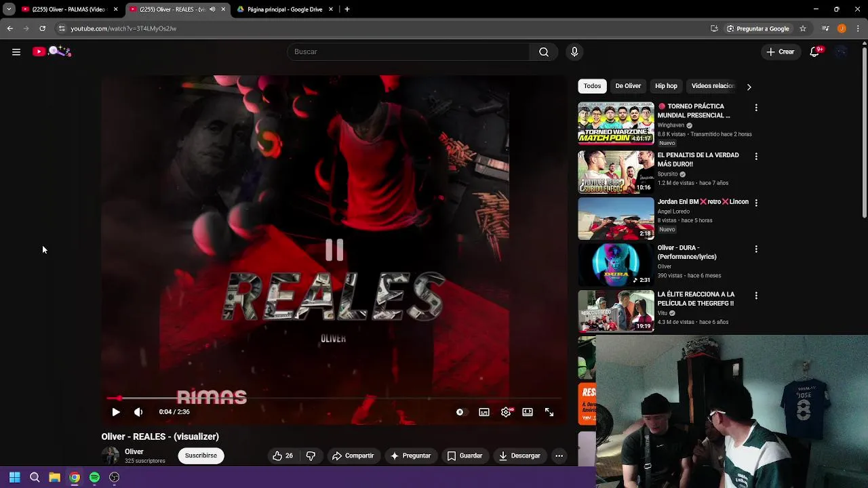
Task: Open options for Jordan EnI BM video
Action: [x=756, y=202]
